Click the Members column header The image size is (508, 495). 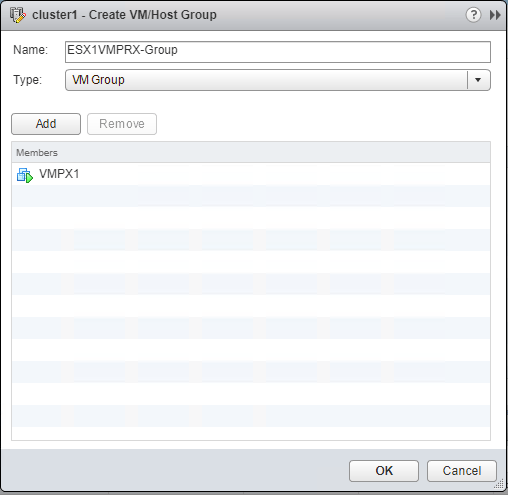pos(251,153)
